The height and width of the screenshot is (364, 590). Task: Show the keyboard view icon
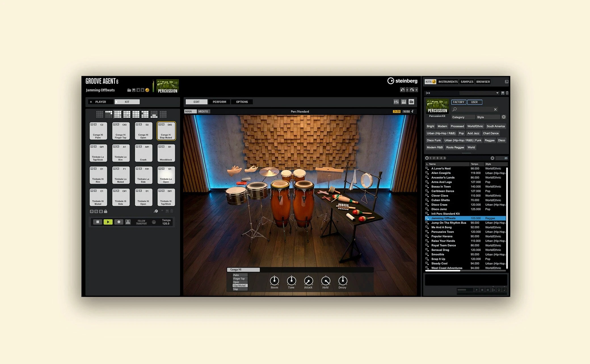pyautogui.click(x=404, y=102)
